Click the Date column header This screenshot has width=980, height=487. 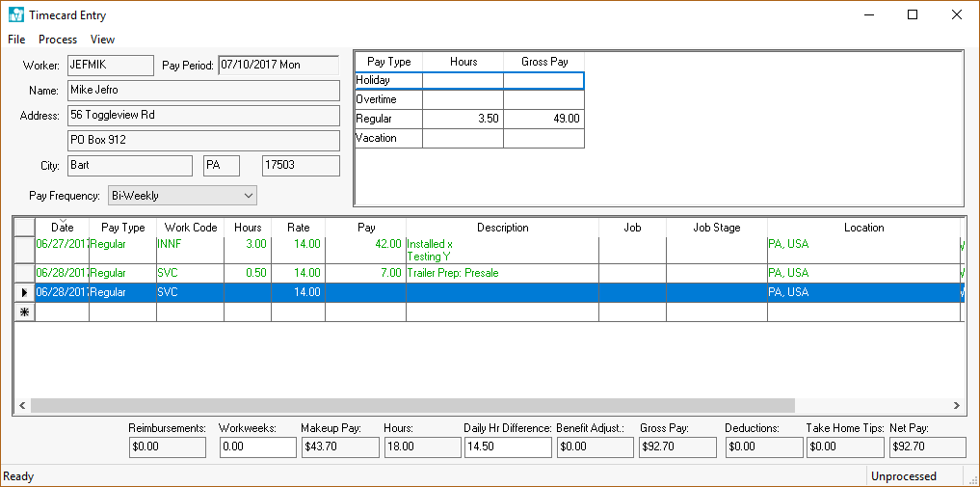(62, 228)
